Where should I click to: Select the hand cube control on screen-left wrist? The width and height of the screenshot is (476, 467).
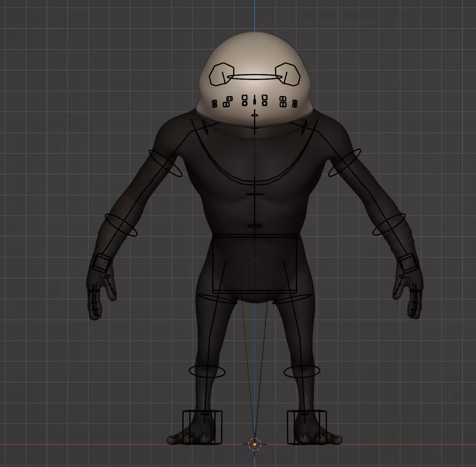tap(102, 263)
